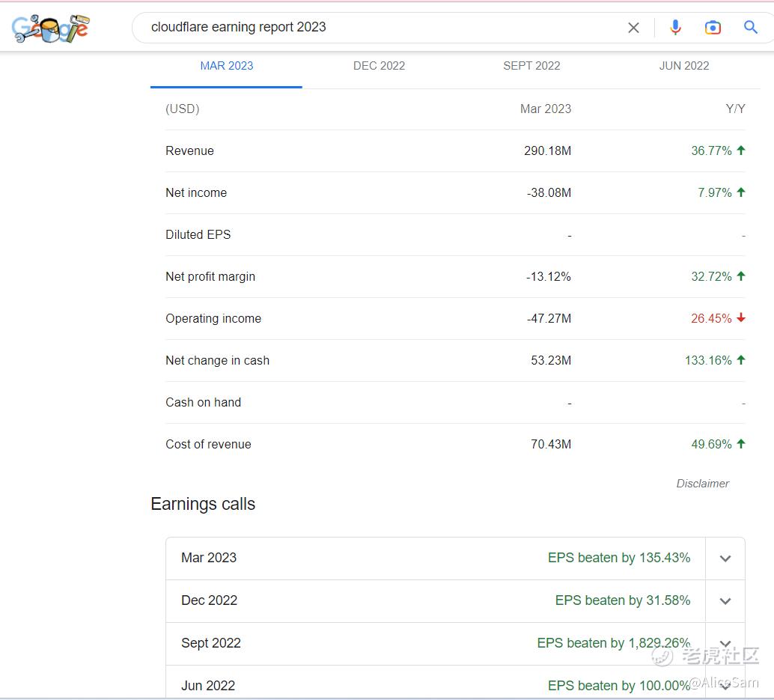The width and height of the screenshot is (774, 700).
Task: Select the Net income row label
Action: click(x=196, y=193)
